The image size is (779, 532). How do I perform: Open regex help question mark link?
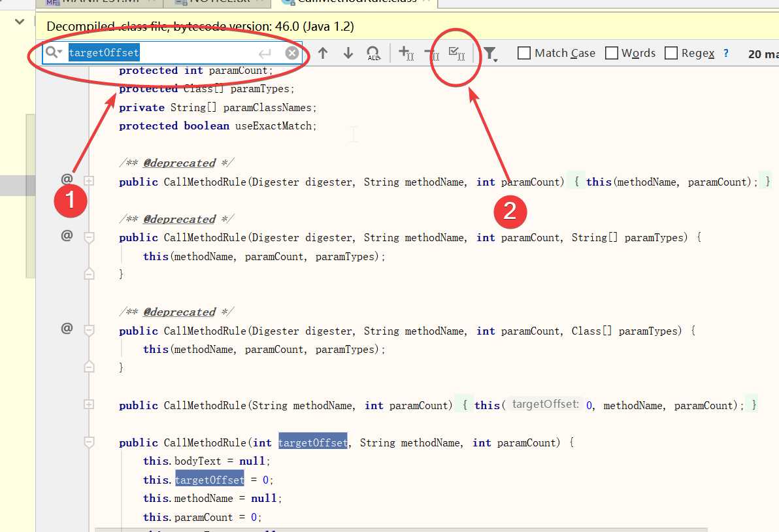(726, 53)
